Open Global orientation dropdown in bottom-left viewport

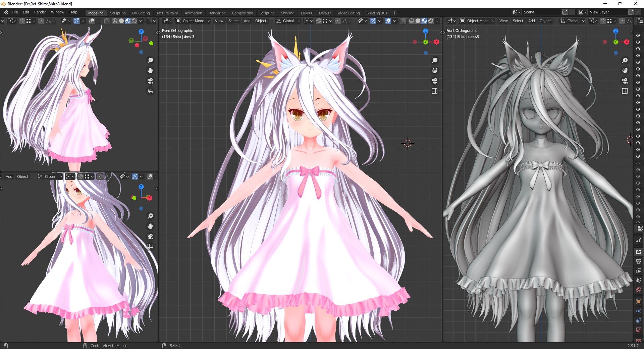(x=50, y=177)
